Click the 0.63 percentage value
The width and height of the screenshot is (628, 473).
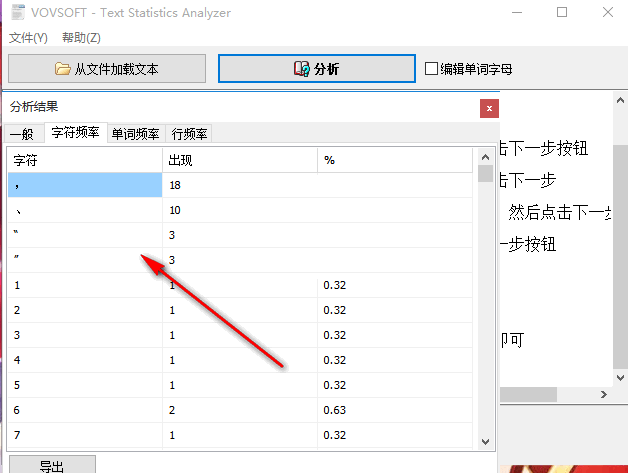(x=334, y=410)
